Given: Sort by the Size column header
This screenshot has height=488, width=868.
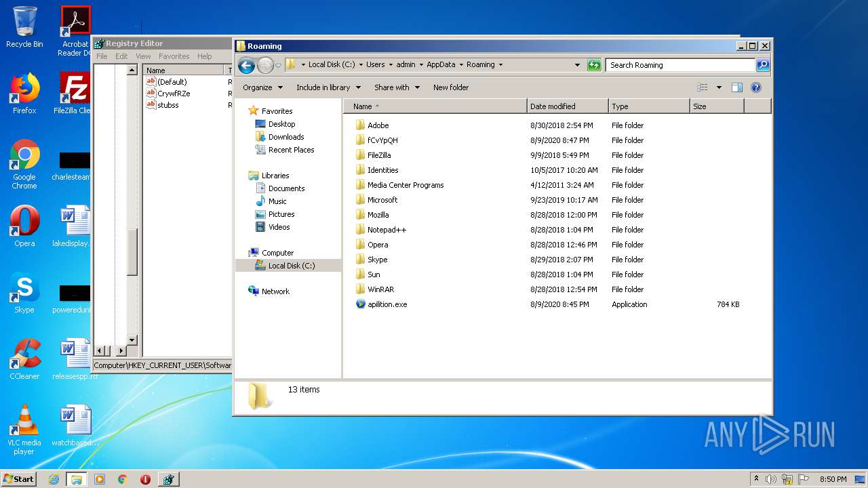Looking at the screenshot, I should click(717, 106).
